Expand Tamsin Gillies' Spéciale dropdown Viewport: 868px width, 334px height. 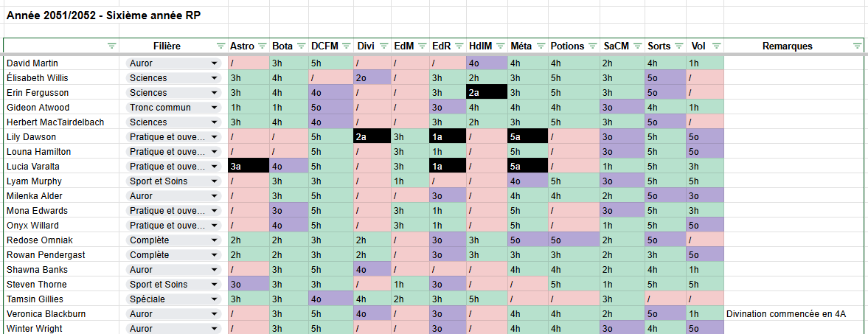coord(214,299)
